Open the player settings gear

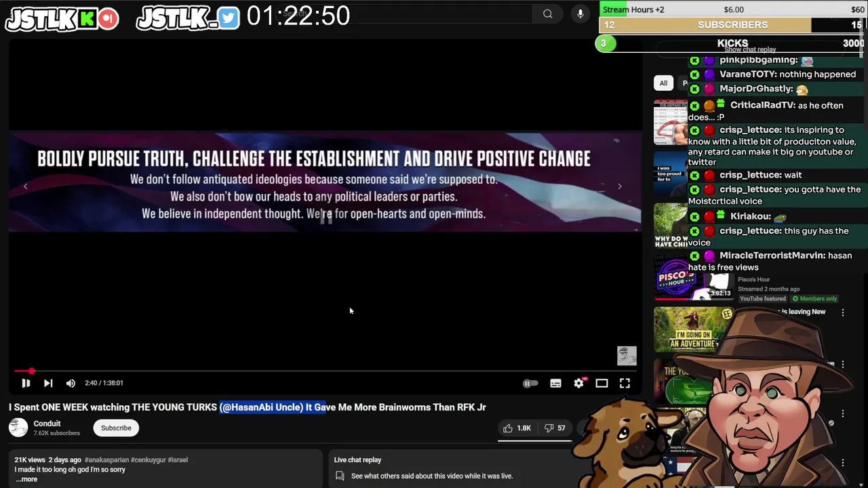(x=578, y=383)
